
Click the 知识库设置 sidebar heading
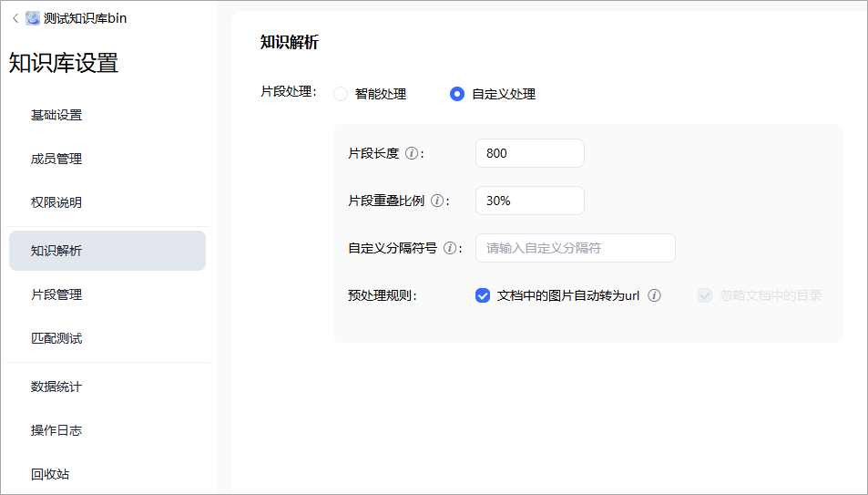[63, 63]
